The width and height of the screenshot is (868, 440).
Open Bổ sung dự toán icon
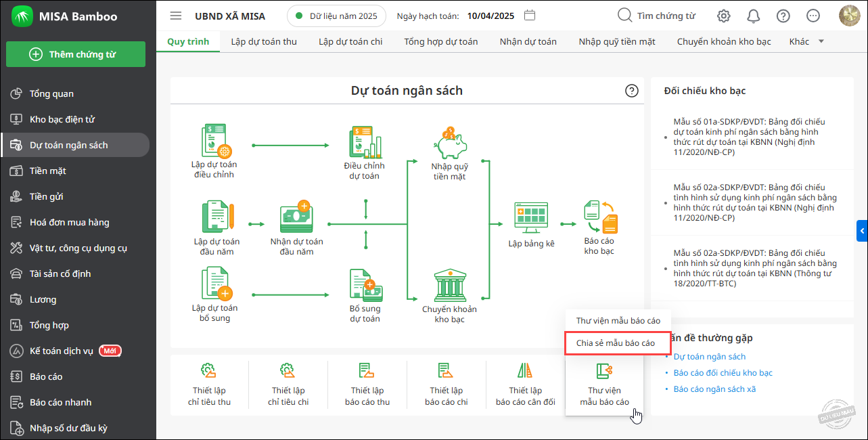click(x=365, y=285)
